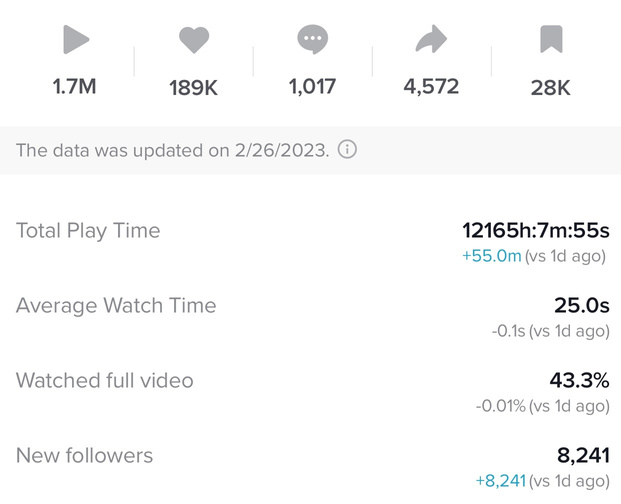Click the 43.3% watched full video value
This screenshot has width=621, height=504.
(x=579, y=381)
